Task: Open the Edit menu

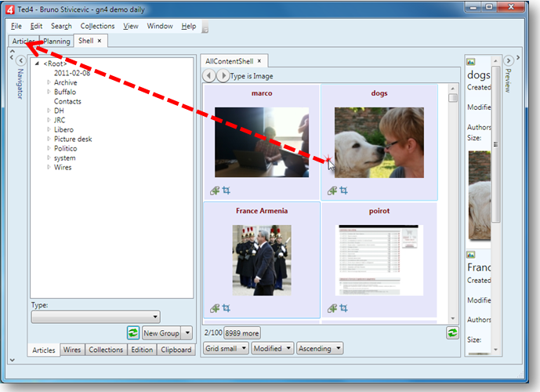Action: (36, 26)
